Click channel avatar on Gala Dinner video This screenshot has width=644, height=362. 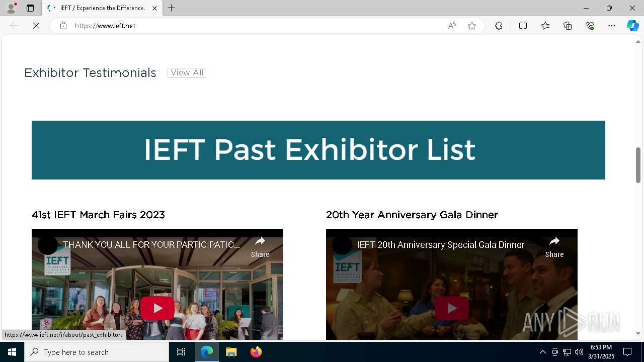(x=342, y=245)
